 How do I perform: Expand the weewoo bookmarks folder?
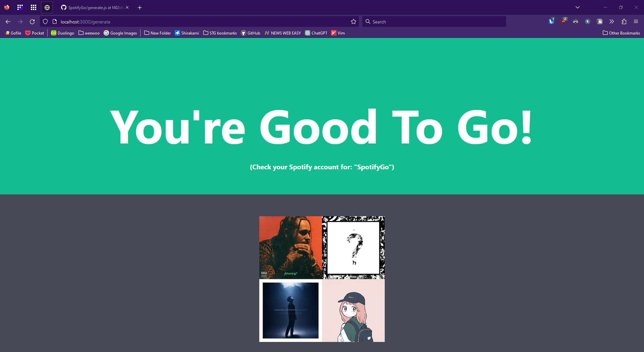(89, 33)
